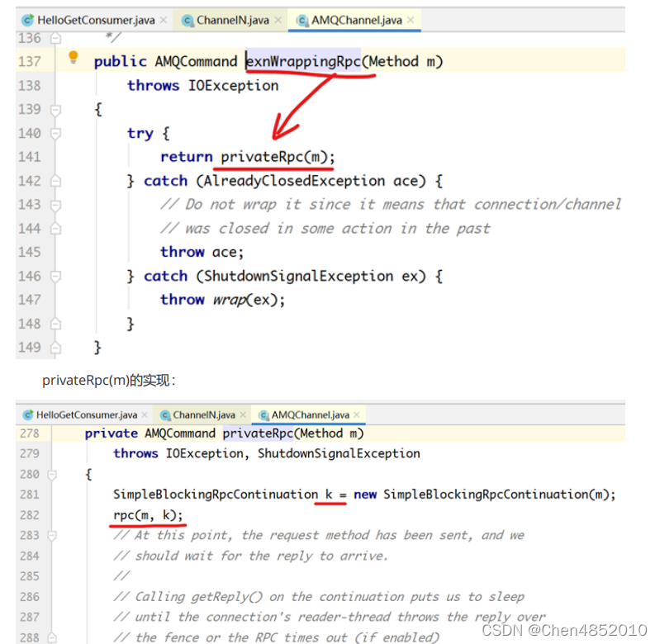Collapse the comment fold on line 143
660x644 pixels.
pyautogui.click(x=55, y=205)
